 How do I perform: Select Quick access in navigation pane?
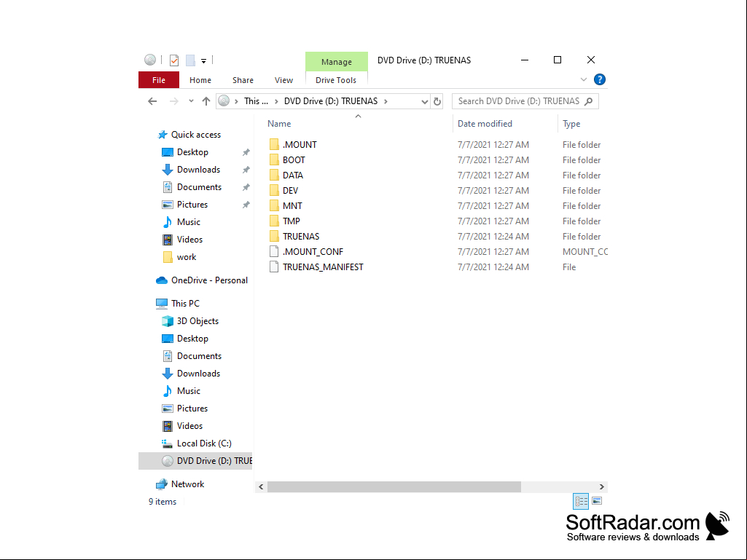coord(196,135)
